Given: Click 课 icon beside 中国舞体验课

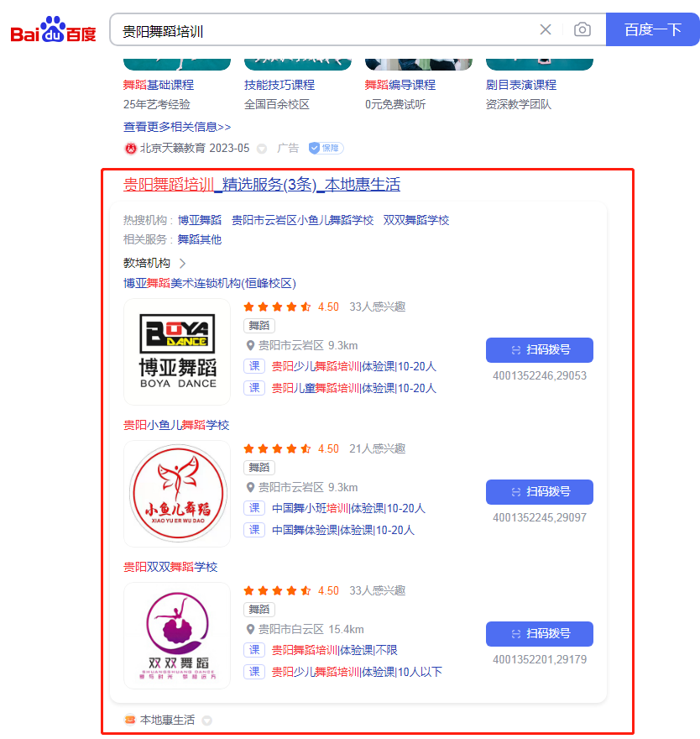Looking at the screenshot, I should [254, 530].
